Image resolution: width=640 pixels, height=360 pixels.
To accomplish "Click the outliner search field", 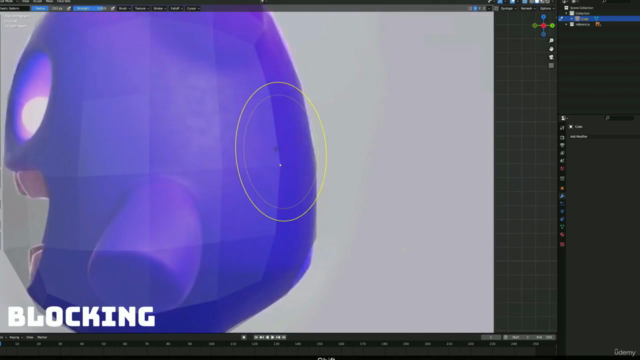I will [x=616, y=2].
